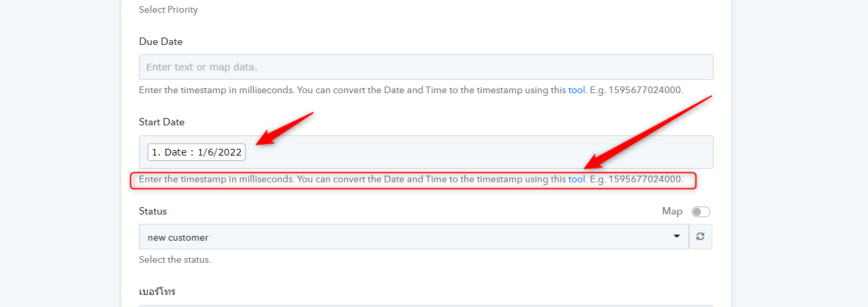
Task: Select the mapped Date 1/6/2022 chip
Action: click(197, 152)
